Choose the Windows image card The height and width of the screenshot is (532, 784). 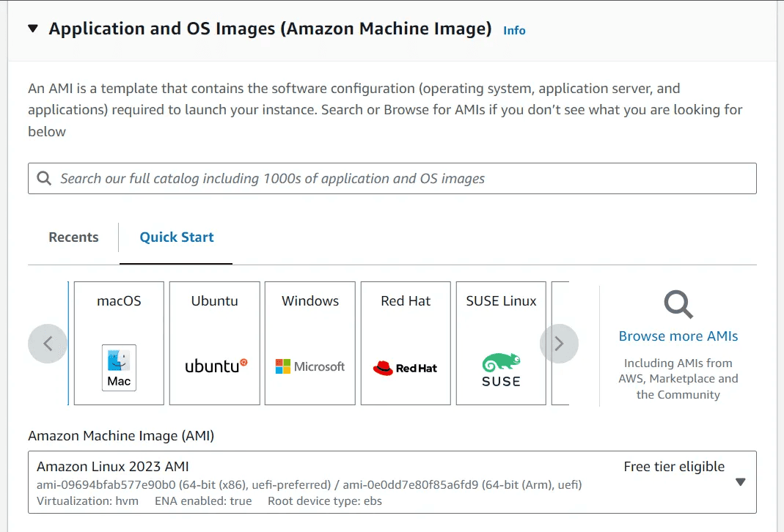click(x=310, y=343)
